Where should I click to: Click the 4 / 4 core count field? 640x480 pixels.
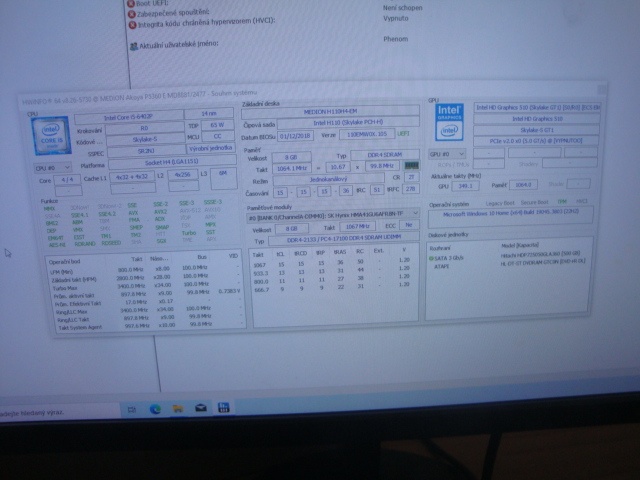[67, 179]
